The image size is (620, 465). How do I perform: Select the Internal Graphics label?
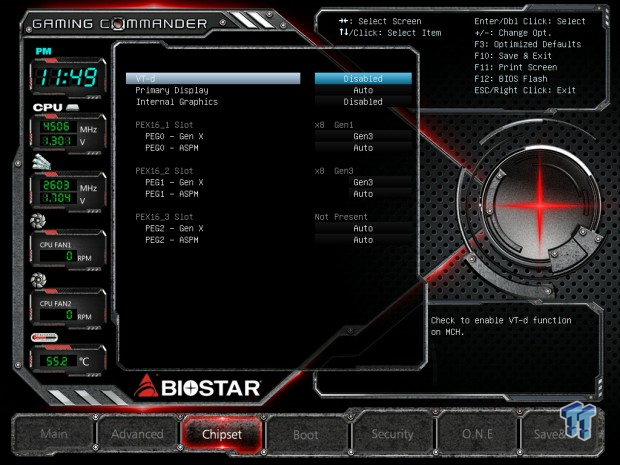click(177, 102)
